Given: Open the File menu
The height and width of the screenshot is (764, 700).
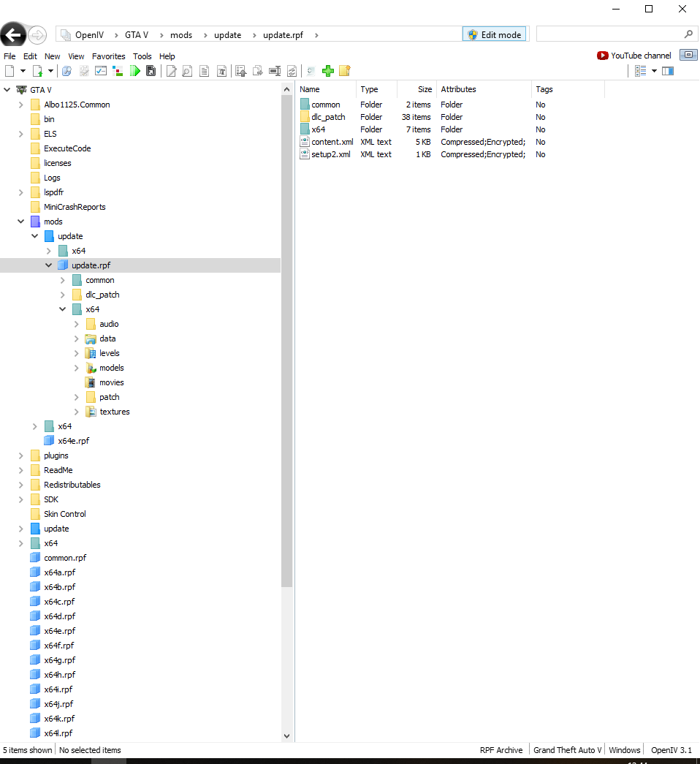Looking at the screenshot, I should tap(9, 56).
